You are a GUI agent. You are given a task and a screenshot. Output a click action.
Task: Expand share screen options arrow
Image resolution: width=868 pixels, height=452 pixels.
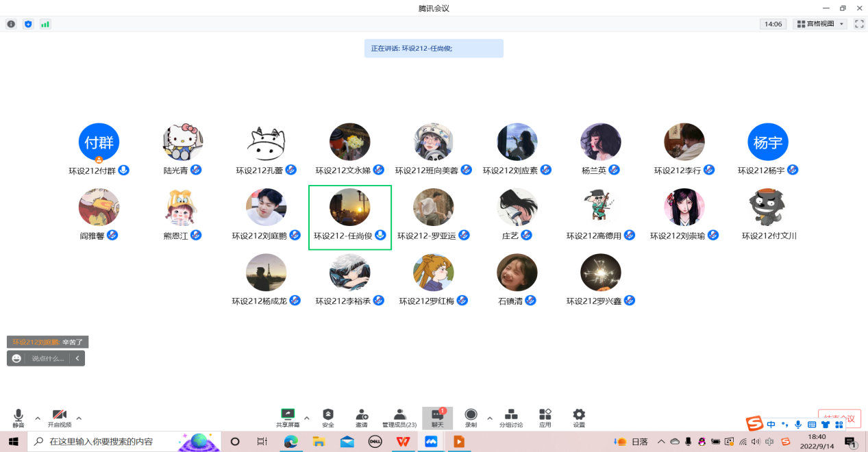click(306, 418)
